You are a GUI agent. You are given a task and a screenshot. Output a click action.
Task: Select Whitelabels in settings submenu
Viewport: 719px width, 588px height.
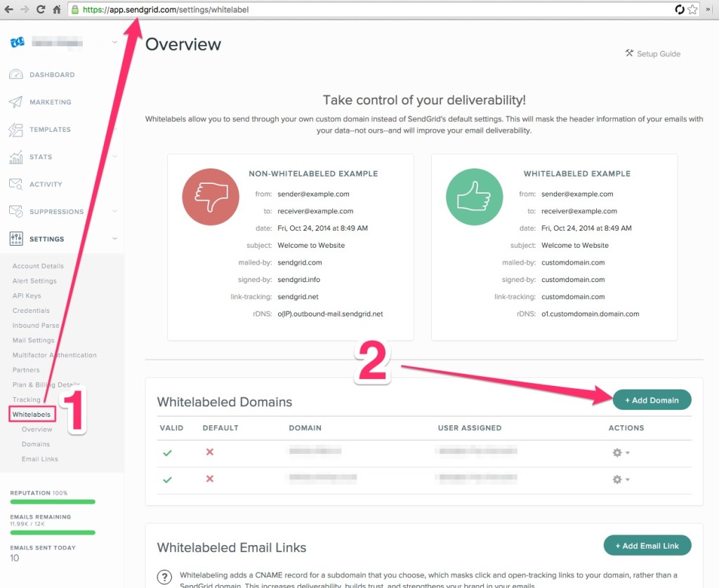tap(32, 414)
